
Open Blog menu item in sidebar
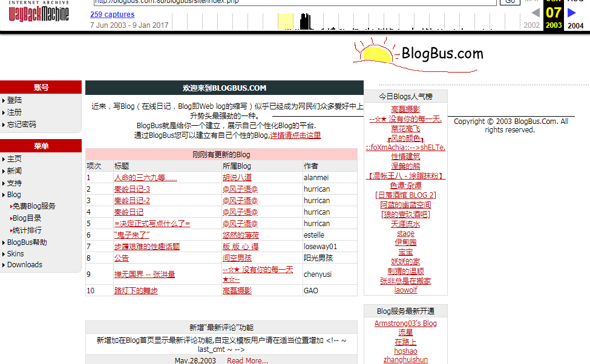click(14, 195)
